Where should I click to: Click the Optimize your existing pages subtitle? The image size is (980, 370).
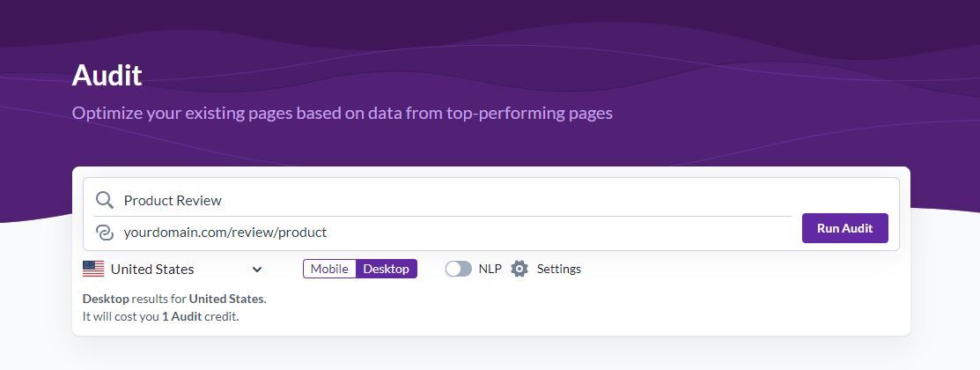click(x=342, y=113)
